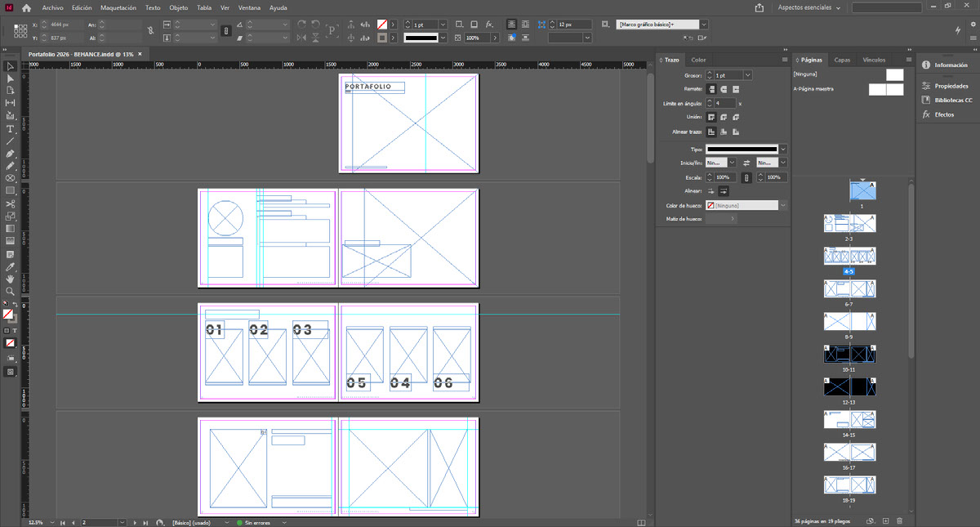Open stroke Tipo dropdown

tap(783, 149)
